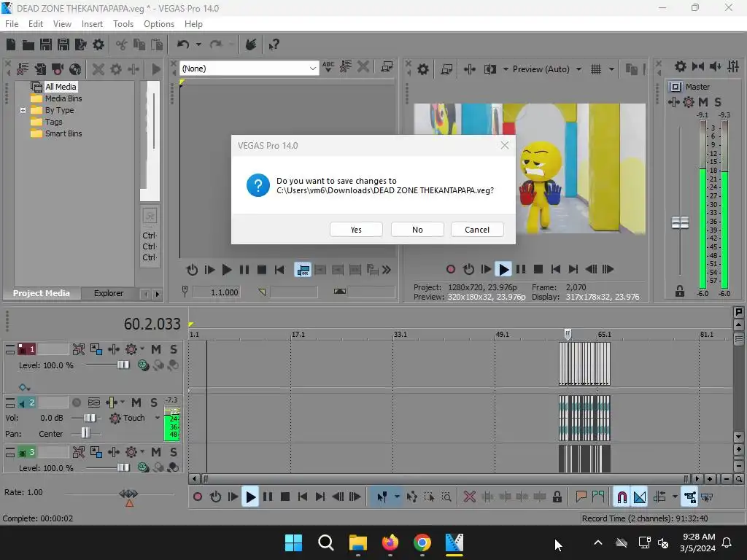747x560 pixels.
Task: Select All Media in media tree
Action: 61,87
